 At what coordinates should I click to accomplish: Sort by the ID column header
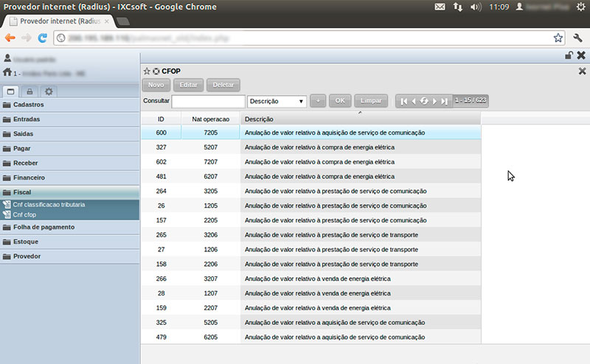click(161, 119)
